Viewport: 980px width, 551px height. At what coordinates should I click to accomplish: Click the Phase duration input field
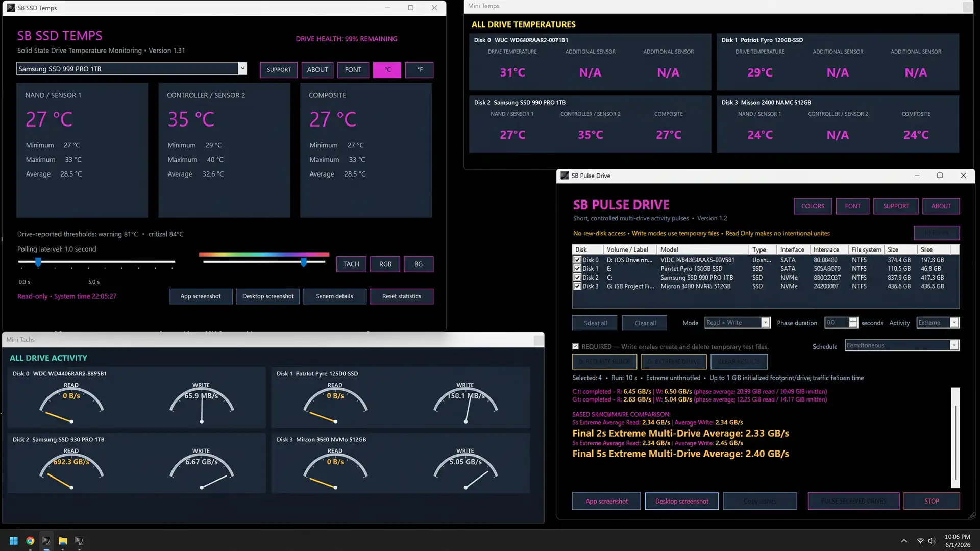tap(837, 322)
